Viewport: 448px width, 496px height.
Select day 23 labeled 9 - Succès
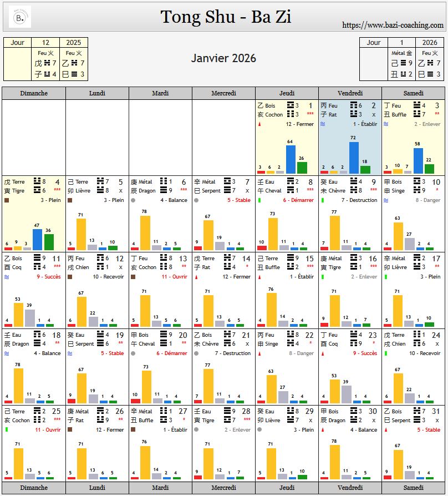pos(350,353)
